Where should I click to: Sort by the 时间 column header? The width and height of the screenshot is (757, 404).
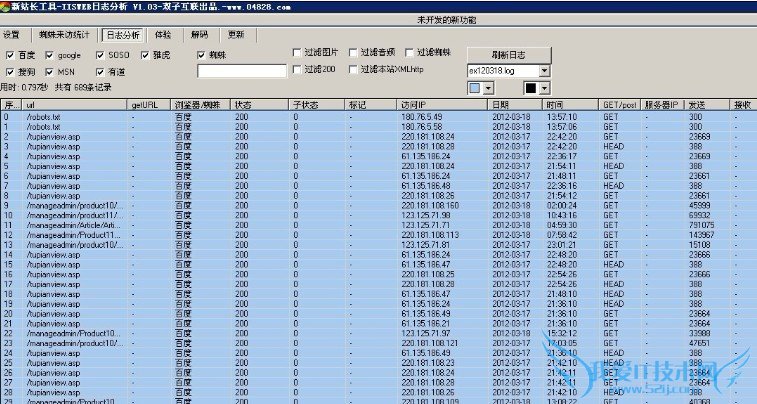(571, 105)
